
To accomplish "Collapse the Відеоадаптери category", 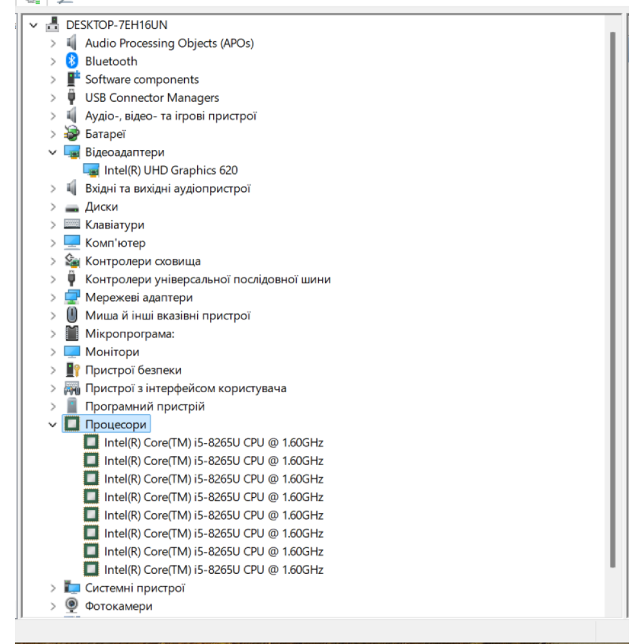I will point(53,153).
